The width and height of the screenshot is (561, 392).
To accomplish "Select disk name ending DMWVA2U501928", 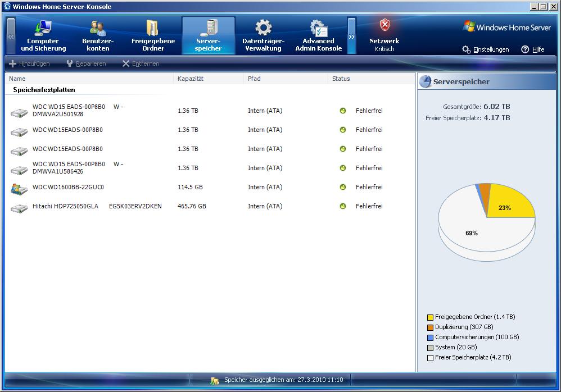I will coord(78,111).
